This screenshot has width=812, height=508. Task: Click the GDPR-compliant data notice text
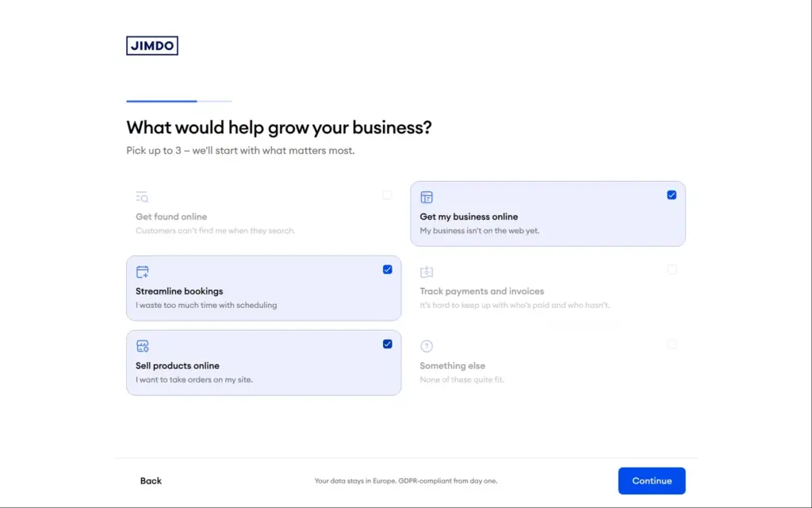pyautogui.click(x=406, y=481)
